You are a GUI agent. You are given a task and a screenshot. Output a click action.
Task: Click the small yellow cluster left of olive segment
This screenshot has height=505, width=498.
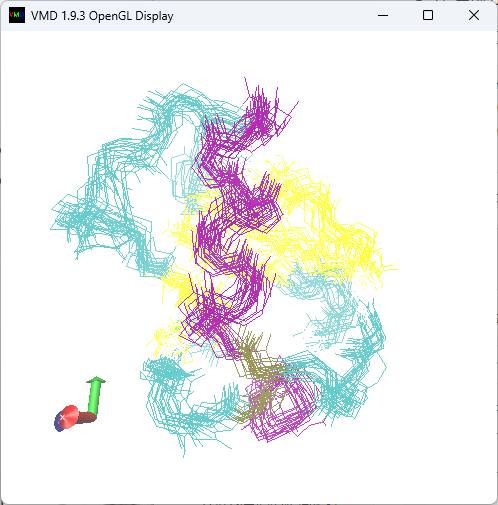pos(165,340)
